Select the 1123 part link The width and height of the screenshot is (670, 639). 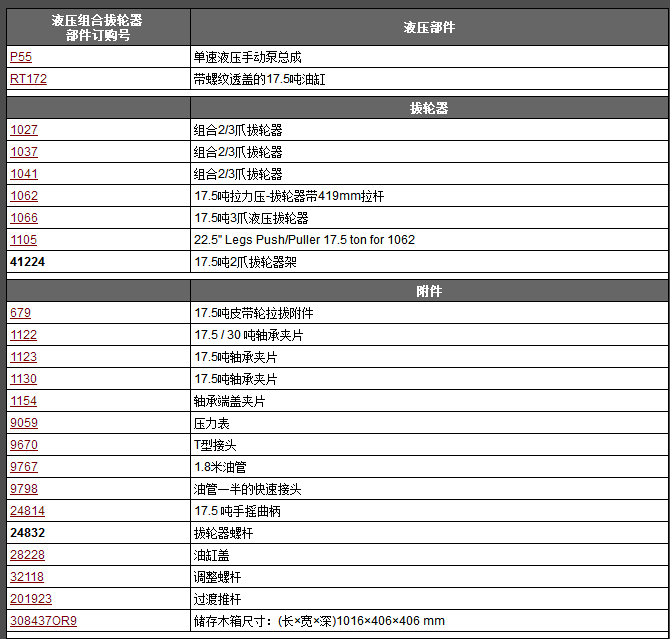[x=24, y=357]
